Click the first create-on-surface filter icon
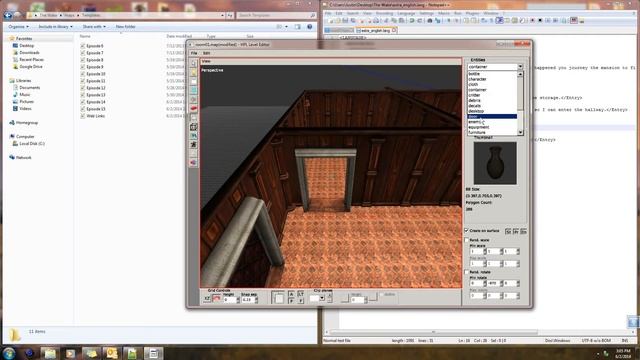Viewport: 640px width, 360px height. point(508,231)
